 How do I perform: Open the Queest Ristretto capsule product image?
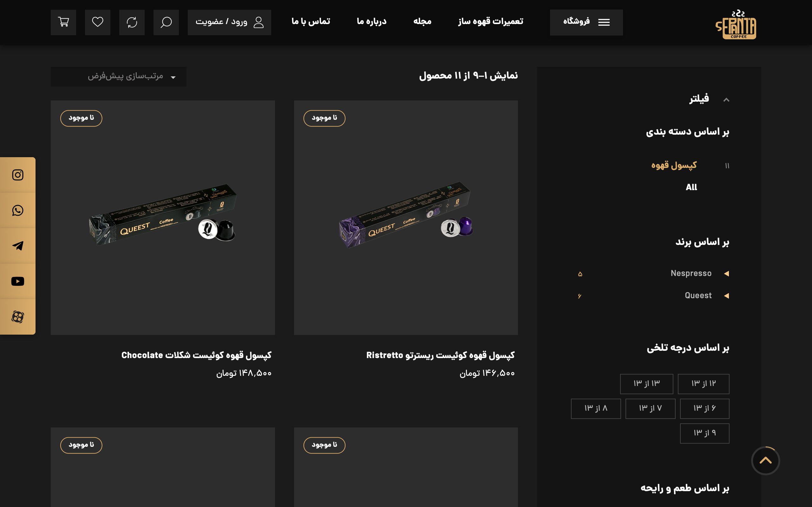pyautogui.click(x=406, y=218)
